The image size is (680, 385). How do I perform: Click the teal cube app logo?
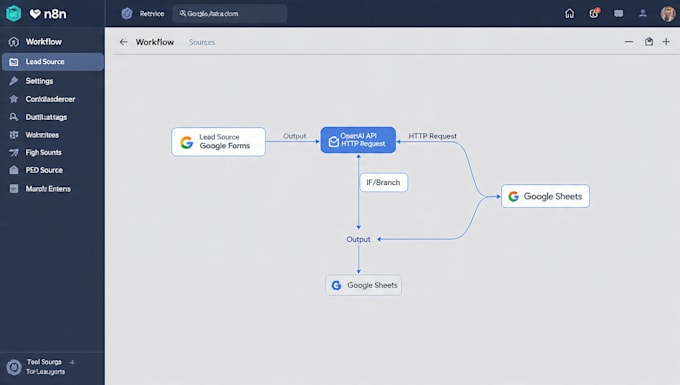(13, 13)
